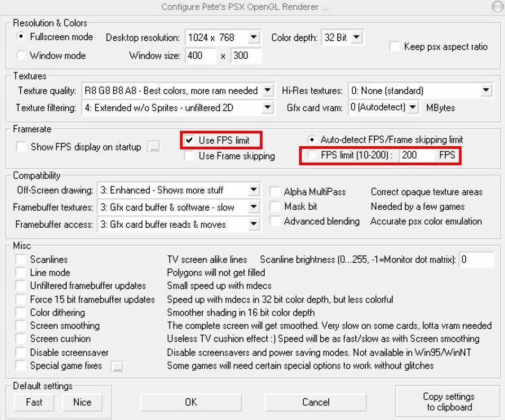The width and height of the screenshot is (505, 420).
Task: Enable Mask bit checkbox
Action: point(275,207)
